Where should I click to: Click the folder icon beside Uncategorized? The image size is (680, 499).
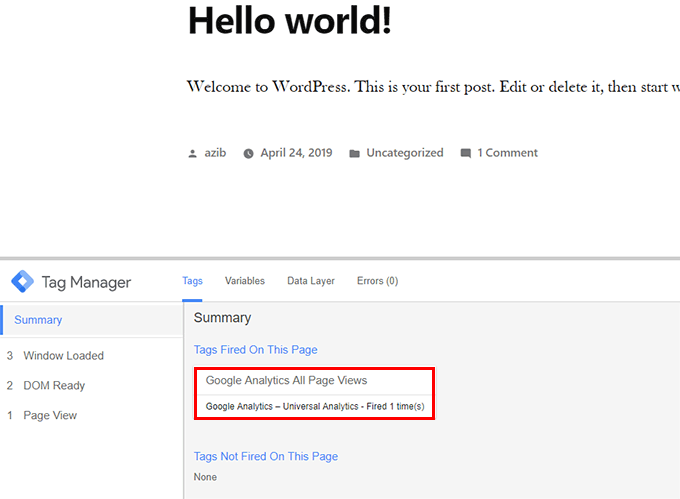point(354,153)
